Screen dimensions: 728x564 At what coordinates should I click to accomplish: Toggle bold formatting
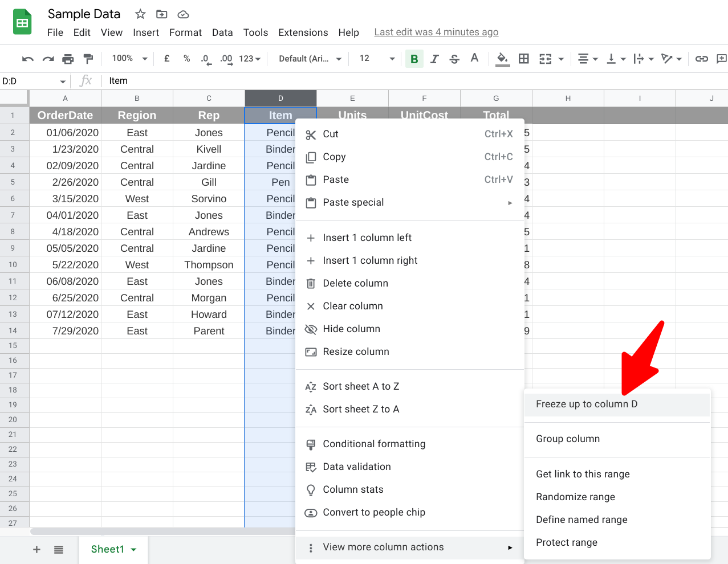coord(414,58)
